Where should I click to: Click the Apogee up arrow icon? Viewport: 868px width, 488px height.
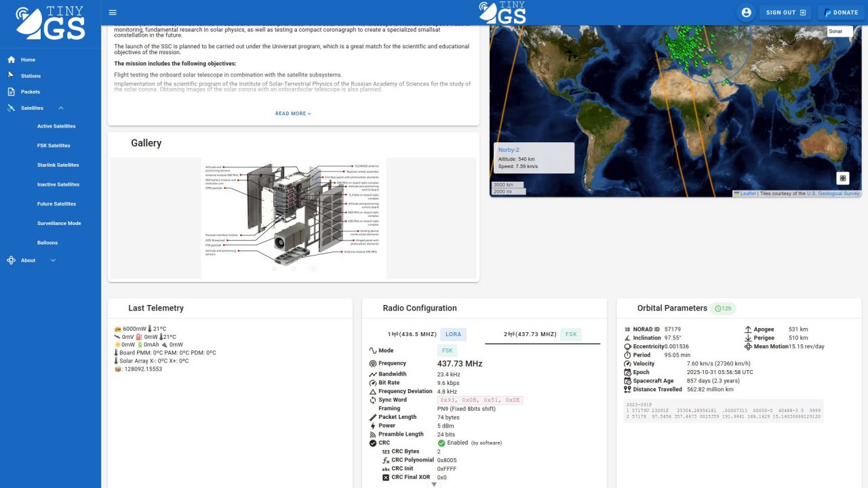tap(748, 329)
